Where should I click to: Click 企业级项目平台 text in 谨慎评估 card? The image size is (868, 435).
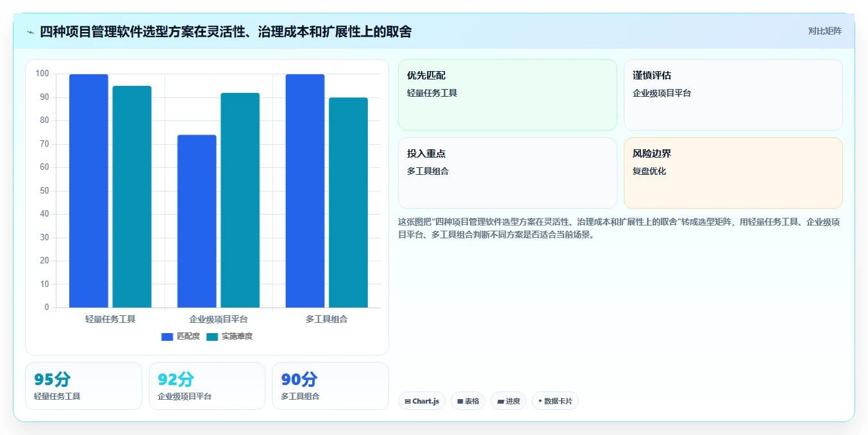(x=662, y=93)
